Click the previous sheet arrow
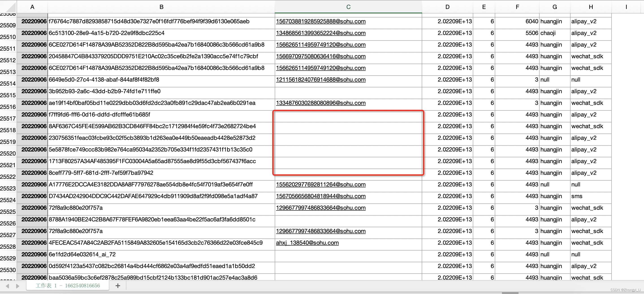Screen dimensions: 644x294 tap(7, 286)
